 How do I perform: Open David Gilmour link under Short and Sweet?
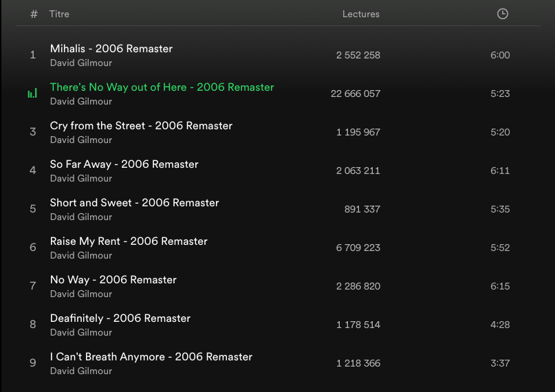pyautogui.click(x=81, y=217)
